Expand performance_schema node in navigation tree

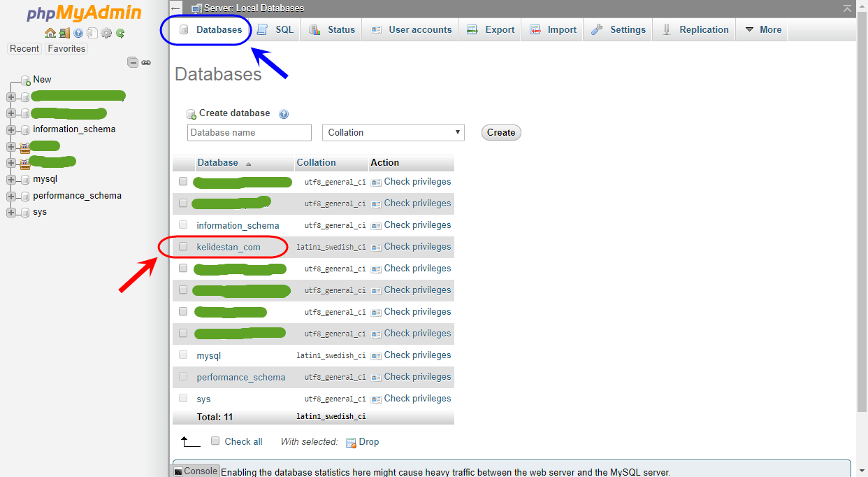pyautogui.click(x=11, y=196)
